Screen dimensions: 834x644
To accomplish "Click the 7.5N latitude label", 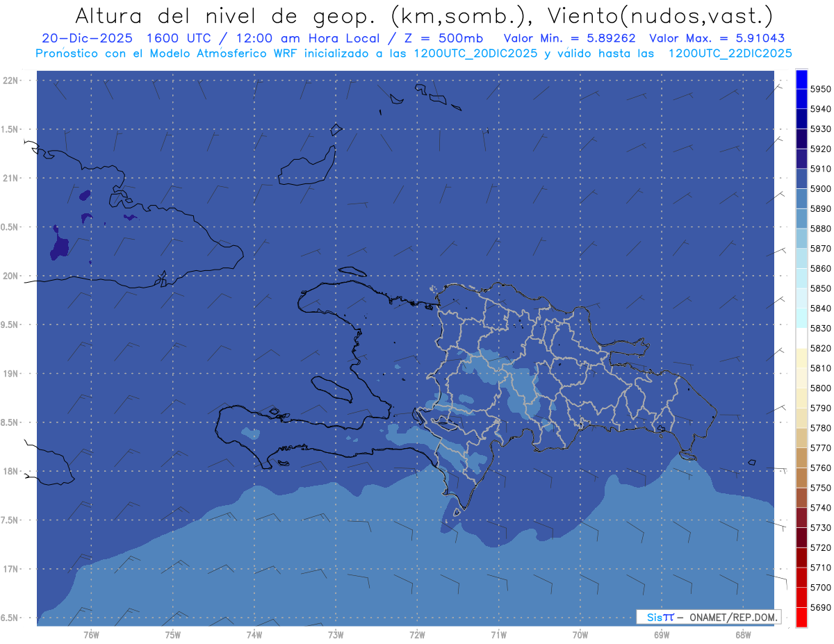I will tap(10, 520).
